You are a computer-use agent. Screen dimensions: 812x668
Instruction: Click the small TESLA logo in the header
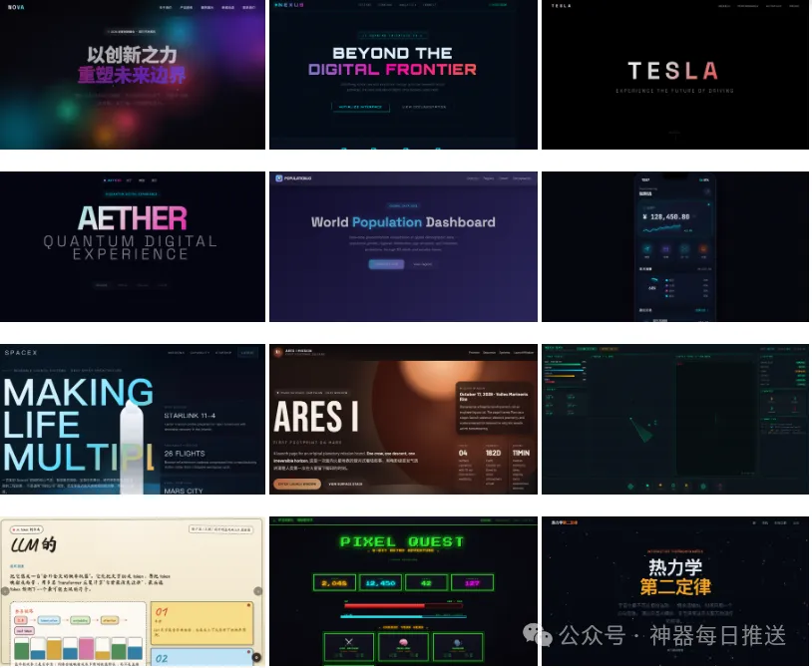click(x=561, y=6)
